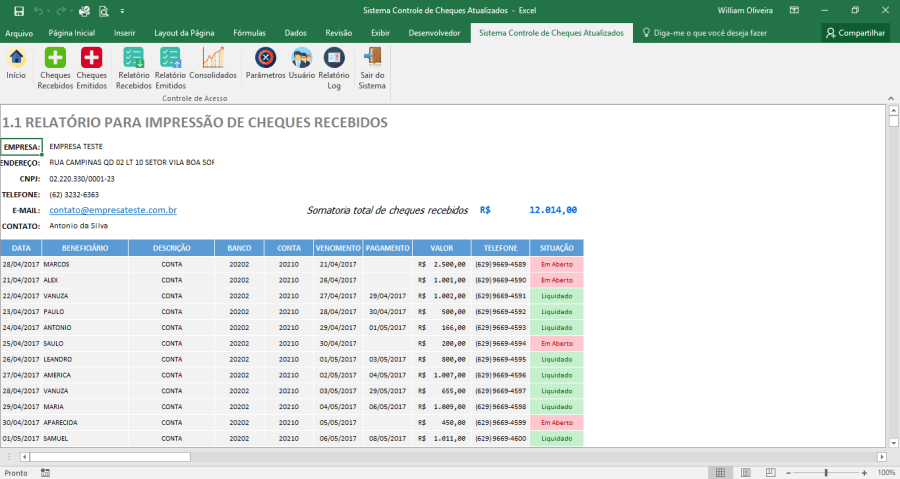Open the Arquivo tab

(x=19, y=33)
